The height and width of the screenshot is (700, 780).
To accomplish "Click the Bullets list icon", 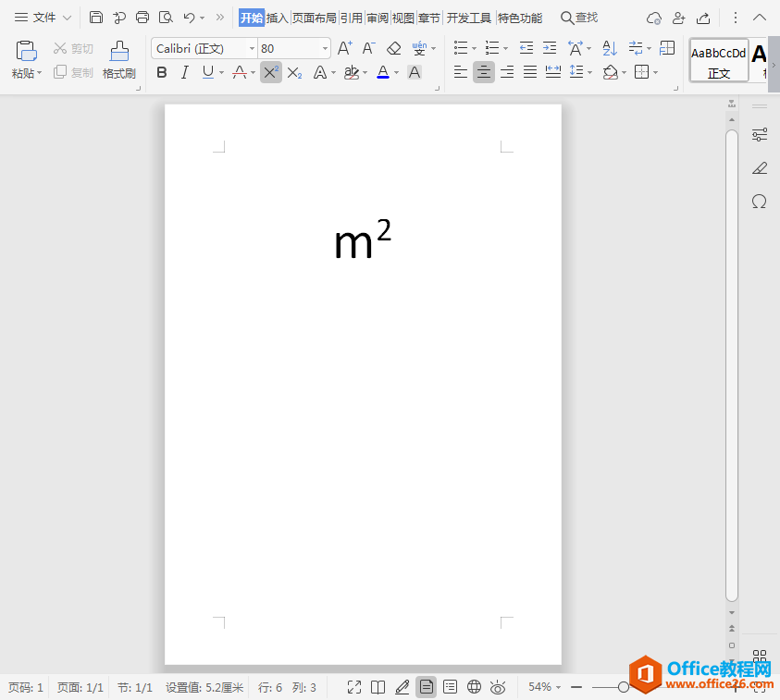I will point(461,48).
